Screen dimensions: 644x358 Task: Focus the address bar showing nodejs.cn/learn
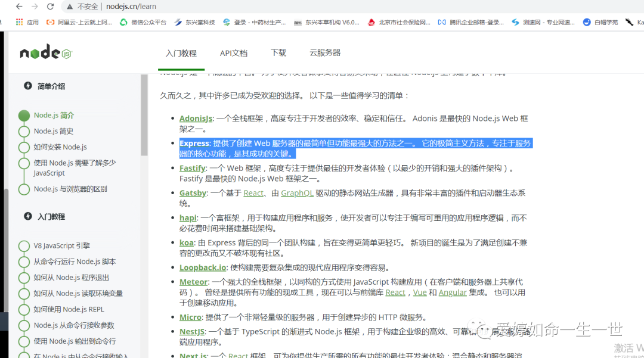(x=131, y=7)
